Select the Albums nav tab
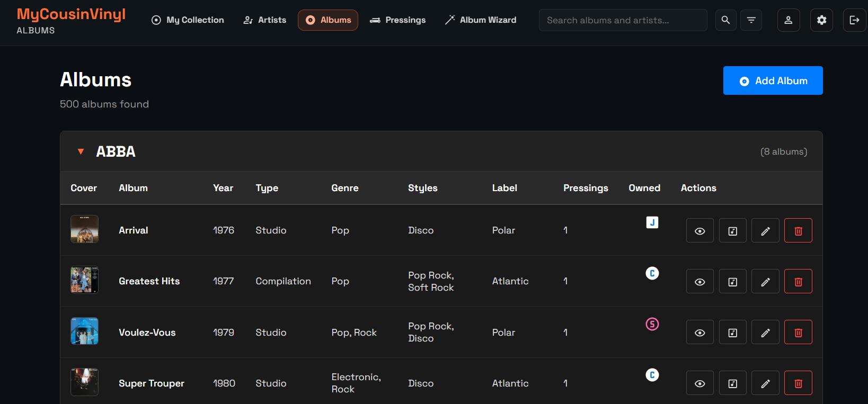Image resolution: width=868 pixels, height=404 pixels. click(x=328, y=20)
